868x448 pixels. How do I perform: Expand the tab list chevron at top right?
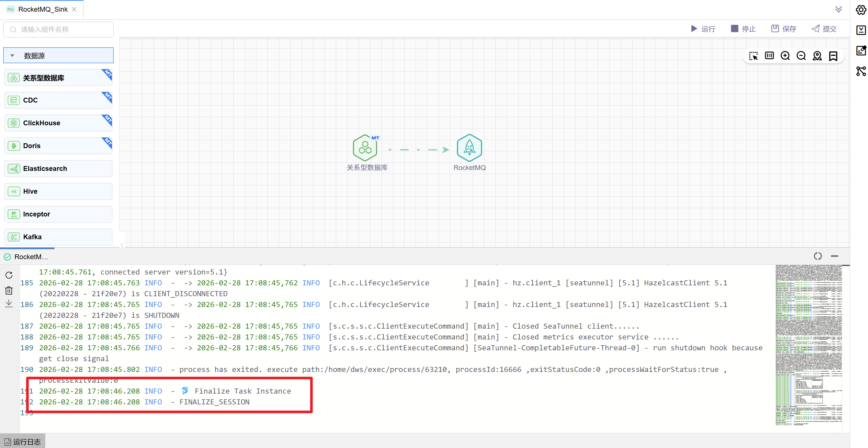pyautogui.click(x=839, y=9)
